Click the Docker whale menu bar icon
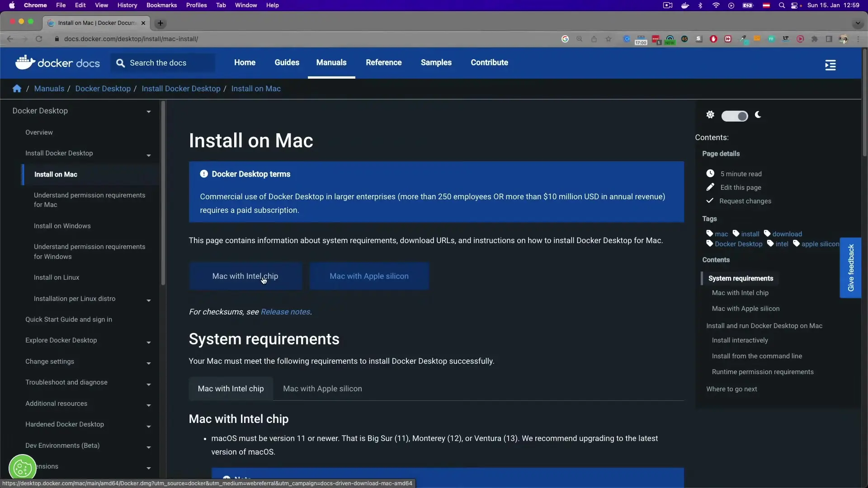 pyautogui.click(x=685, y=5)
